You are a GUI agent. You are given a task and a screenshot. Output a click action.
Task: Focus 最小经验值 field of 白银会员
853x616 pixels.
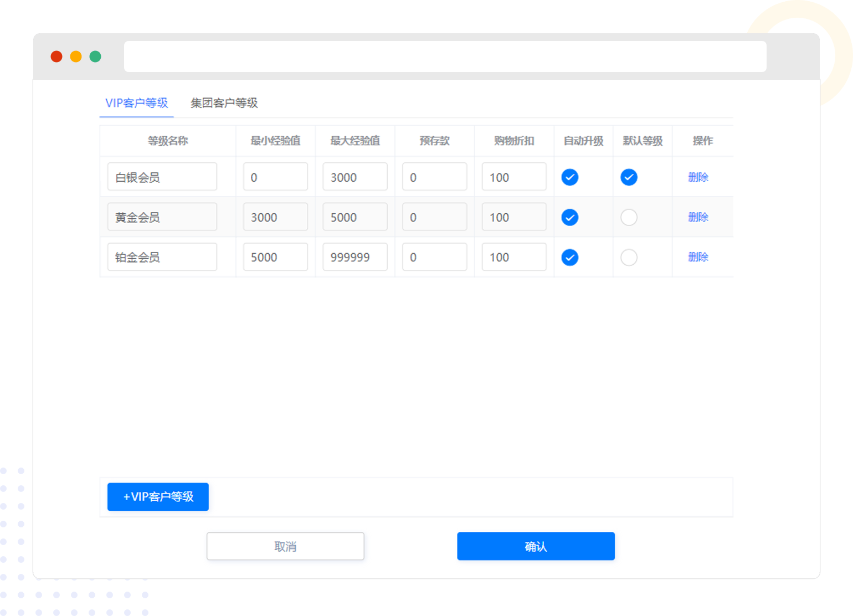275,177
